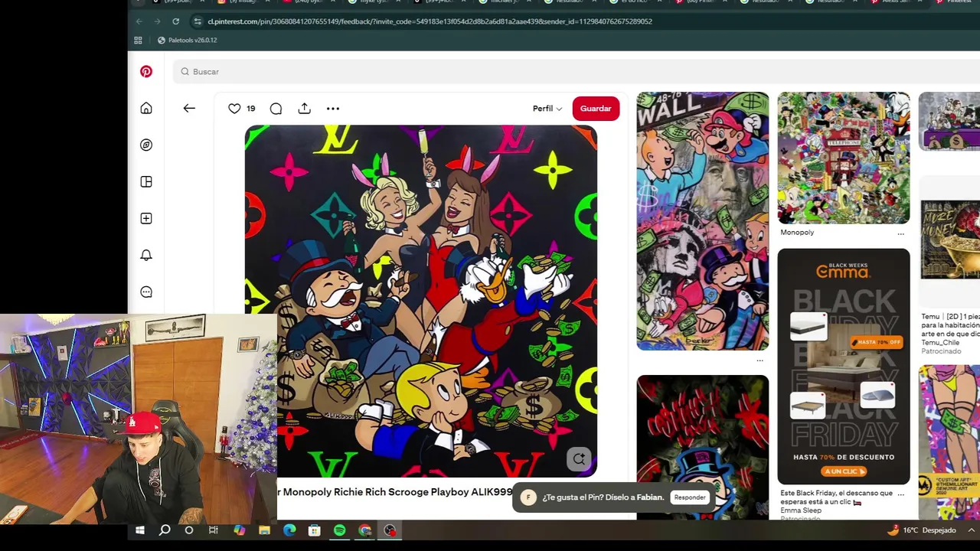Click the Black Friday description text under Emma ad

[836, 497]
